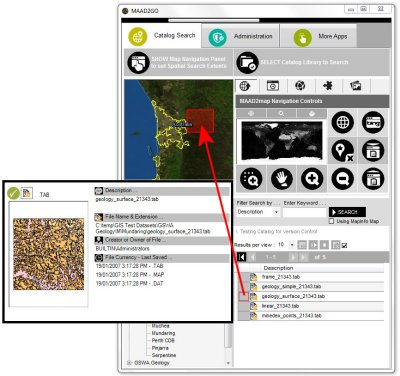The height and width of the screenshot is (376, 400).
Task: Click the Enter Keyword input field
Action: coord(304,212)
